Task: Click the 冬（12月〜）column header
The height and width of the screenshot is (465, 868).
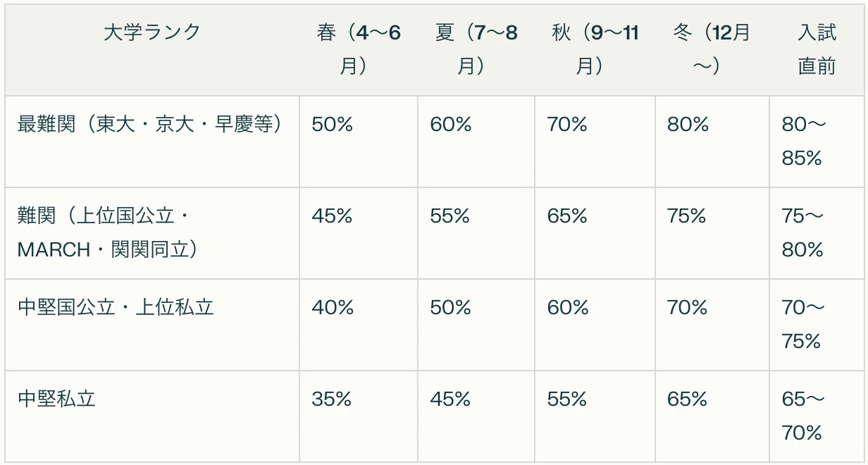Action: pos(712,49)
